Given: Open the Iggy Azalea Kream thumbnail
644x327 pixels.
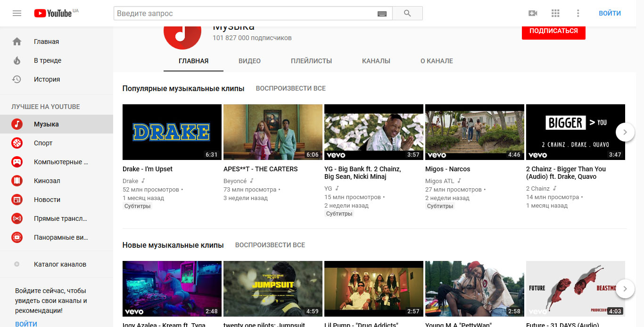Looking at the screenshot, I should [x=172, y=288].
